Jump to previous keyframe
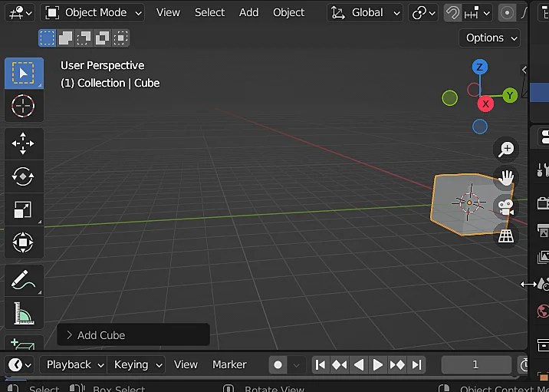549x392 pixels. click(339, 365)
